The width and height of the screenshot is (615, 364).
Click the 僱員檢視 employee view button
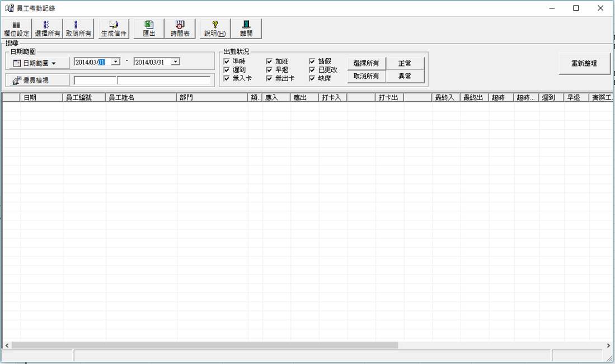pyautogui.click(x=38, y=81)
